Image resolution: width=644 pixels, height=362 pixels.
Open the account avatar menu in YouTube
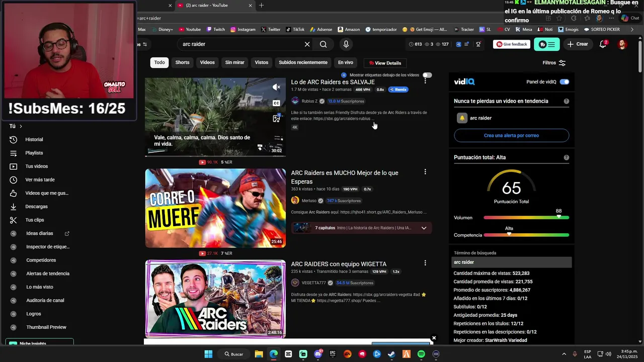[622, 44]
